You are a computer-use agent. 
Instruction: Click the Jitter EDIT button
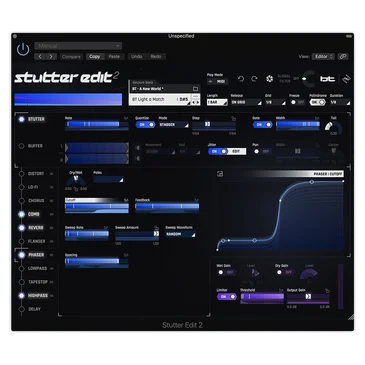[237, 151]
